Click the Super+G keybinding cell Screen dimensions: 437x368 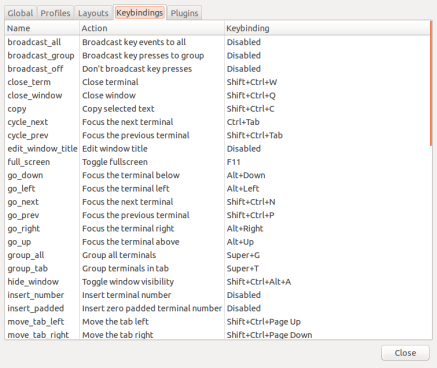[x=243, y=255]
